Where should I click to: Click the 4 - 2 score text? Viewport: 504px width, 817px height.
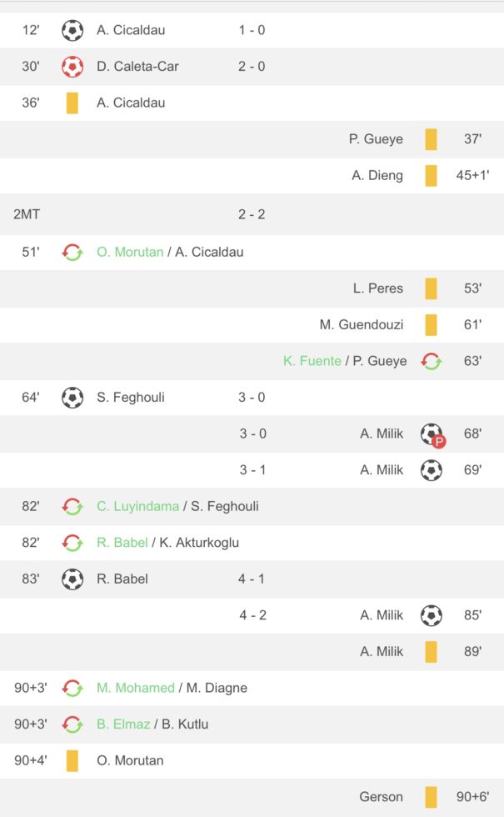(252, 615)
